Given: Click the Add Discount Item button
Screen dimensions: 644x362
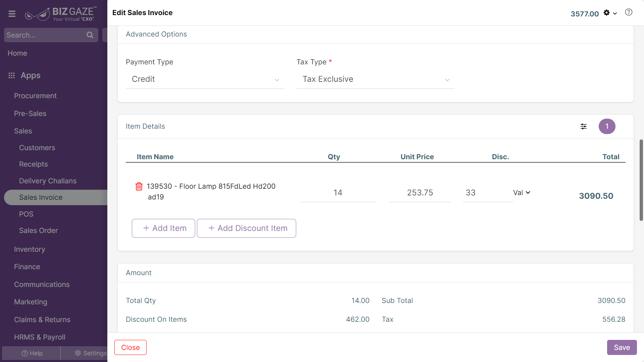Looking at the screenshot, I should coord(247,228).
